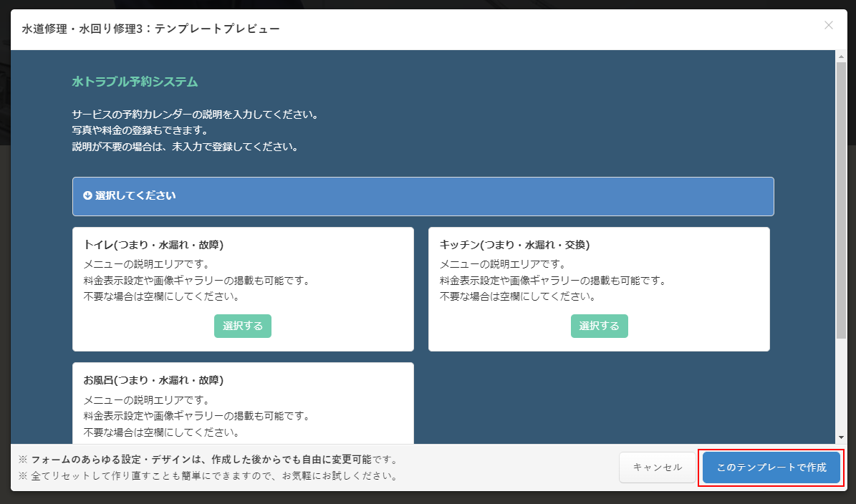
Task: Click the 水トラブル予約システム heading
Action: (x=135, y=82)
